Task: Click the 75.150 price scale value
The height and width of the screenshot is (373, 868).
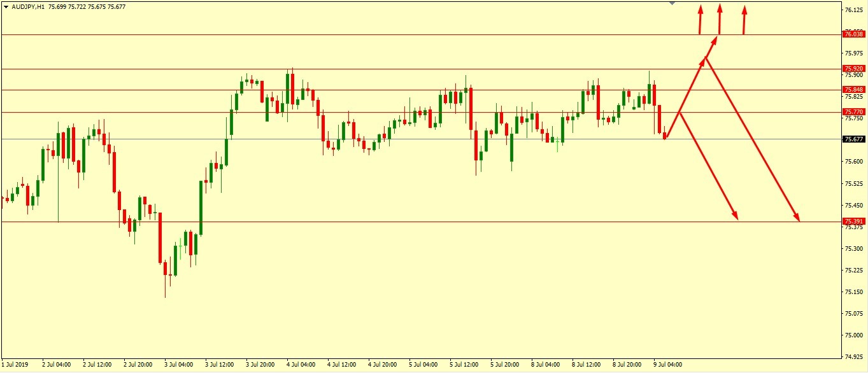Action: click(853, 292)
